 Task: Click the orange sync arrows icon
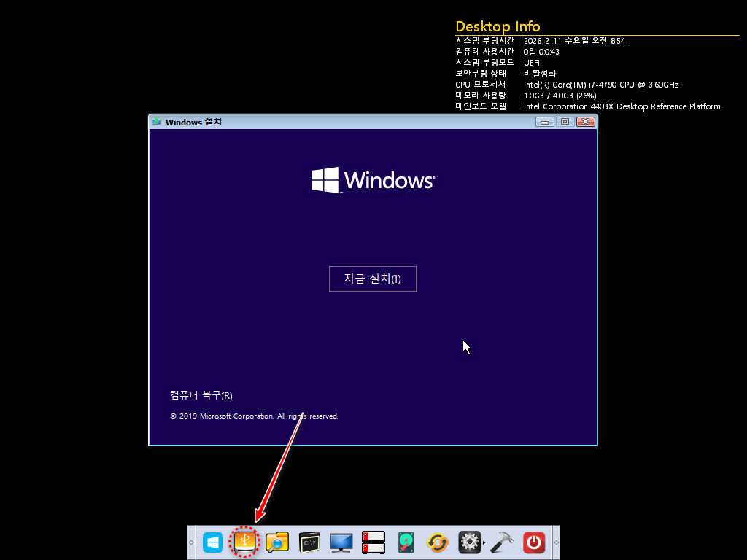(438, 542)
